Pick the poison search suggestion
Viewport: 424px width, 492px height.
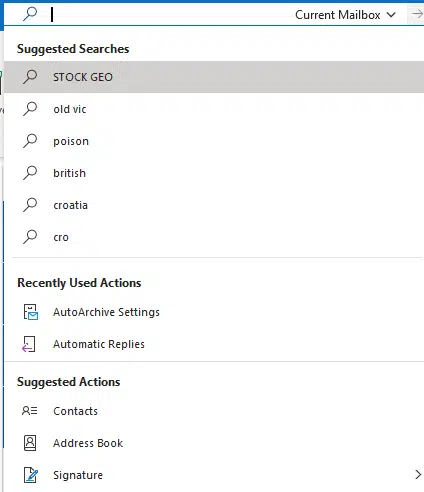(x=214, y=141)
